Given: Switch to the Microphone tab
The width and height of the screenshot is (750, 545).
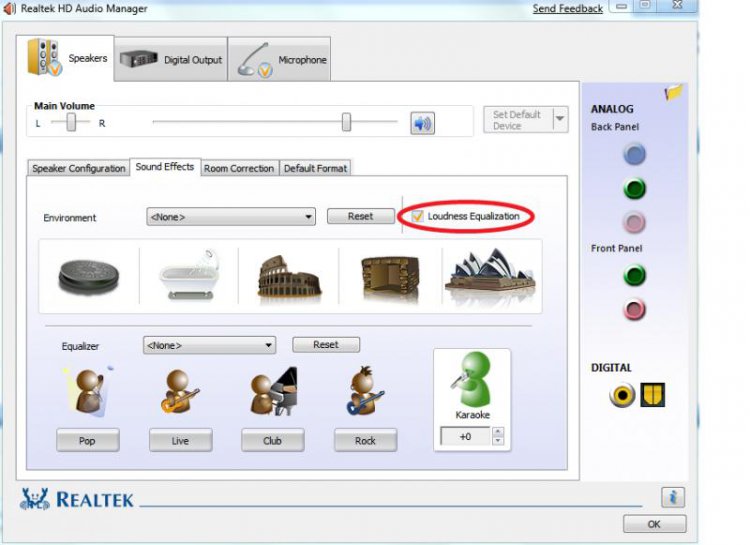Looking at the screenshot, I should 279,59.
